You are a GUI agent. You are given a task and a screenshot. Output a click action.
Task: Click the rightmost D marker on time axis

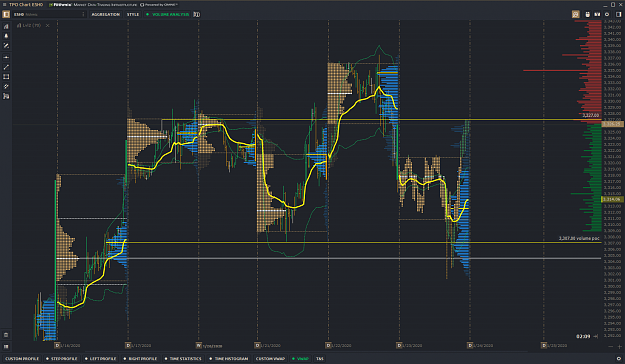point(544,345)
